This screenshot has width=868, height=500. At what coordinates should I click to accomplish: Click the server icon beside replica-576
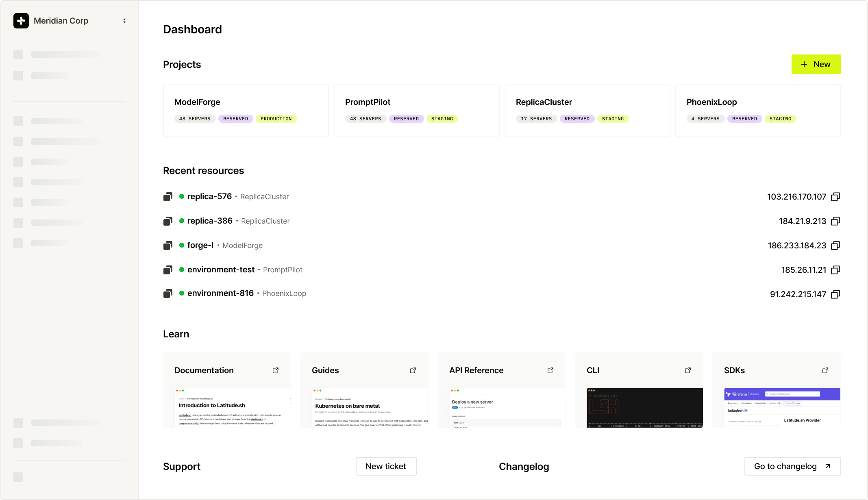pos(168,197)
